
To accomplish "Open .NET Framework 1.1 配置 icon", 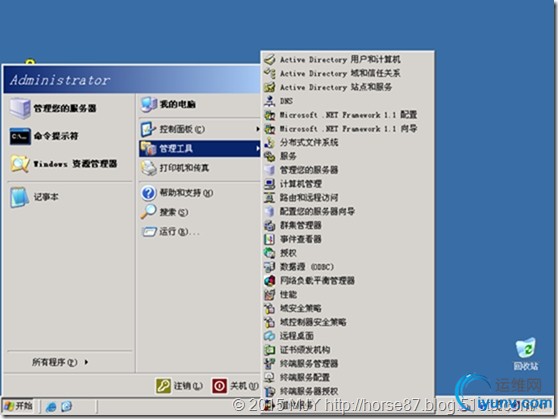I will [270, 115].
